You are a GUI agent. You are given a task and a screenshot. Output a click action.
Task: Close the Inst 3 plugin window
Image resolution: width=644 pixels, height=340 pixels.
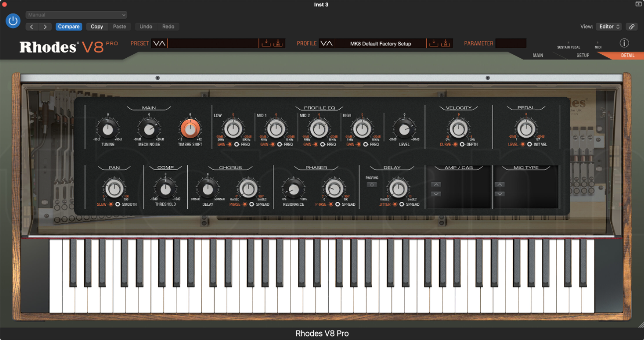[x=4, y=4]
